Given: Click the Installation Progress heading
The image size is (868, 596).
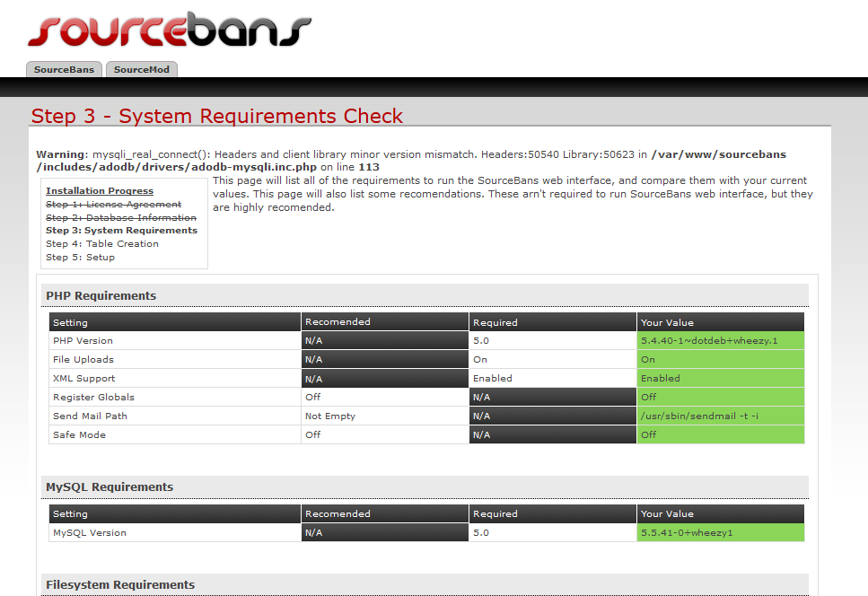Looking at the screenshot, I should [x=100, y=191].
